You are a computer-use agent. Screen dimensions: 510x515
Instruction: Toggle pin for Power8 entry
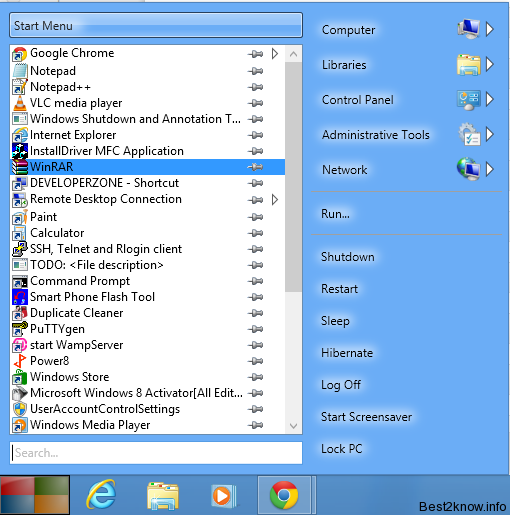[256, 361]
